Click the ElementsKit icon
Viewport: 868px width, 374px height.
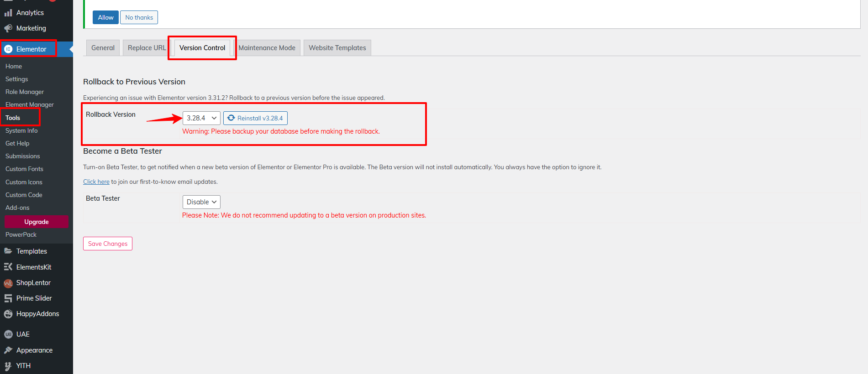coord(8,267)
